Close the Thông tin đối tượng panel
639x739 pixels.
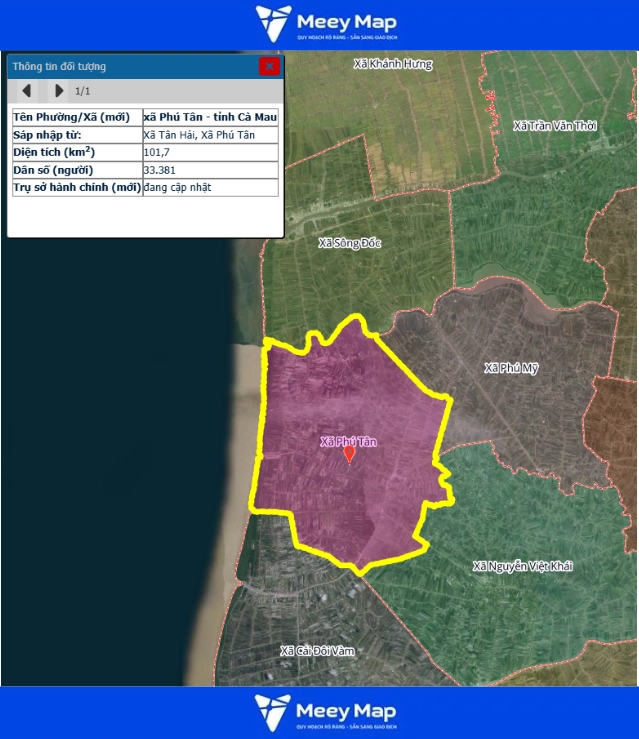pyautogui.click(x=269, y=66)
